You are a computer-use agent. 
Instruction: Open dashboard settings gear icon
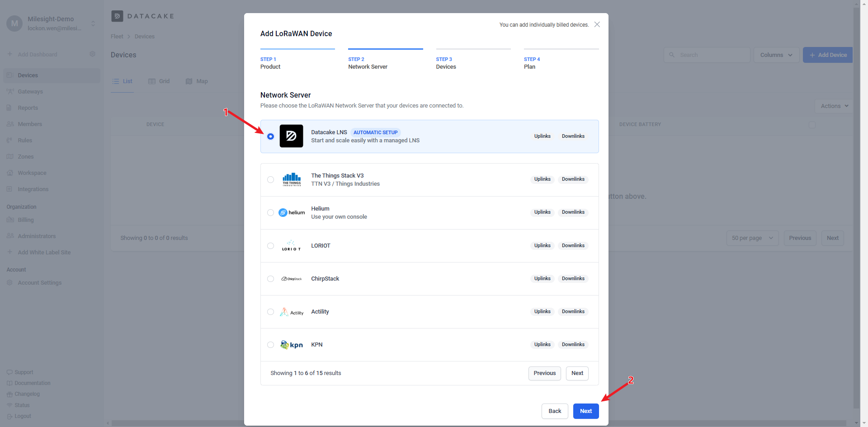pos(93,54)
